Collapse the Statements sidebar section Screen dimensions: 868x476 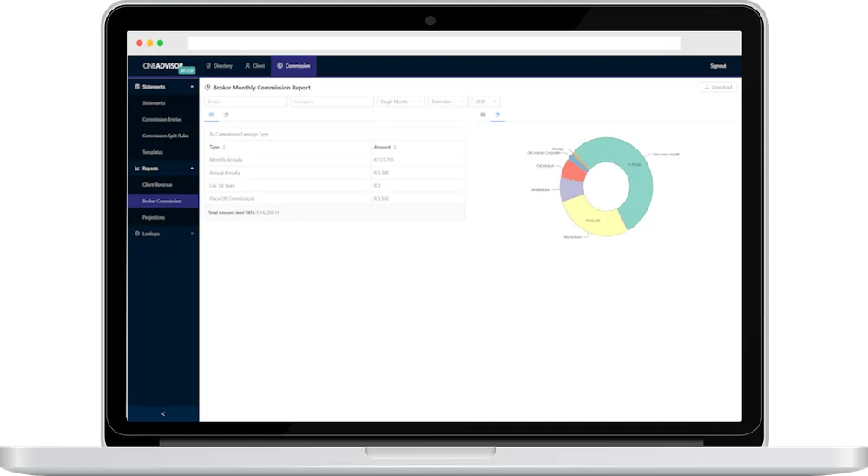(192, 87)
